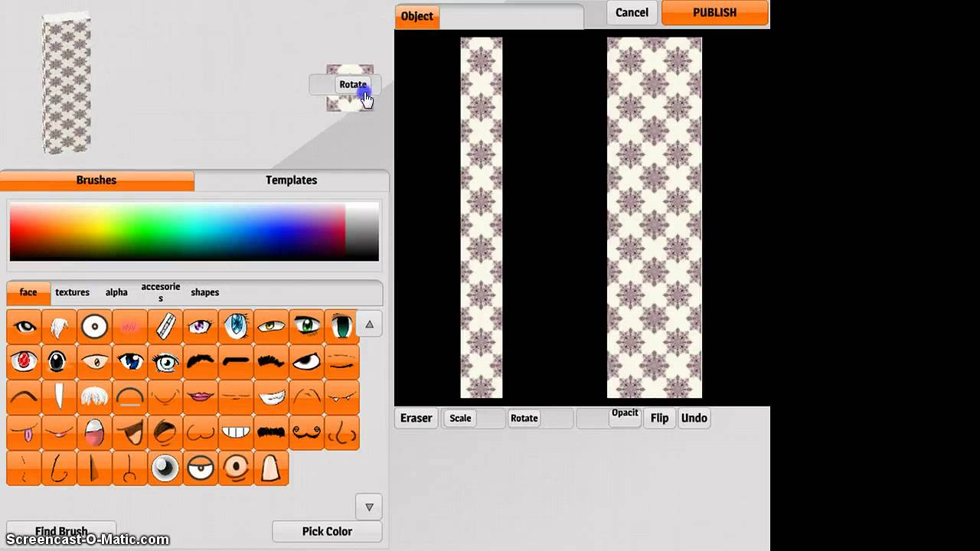980x551 pixels.
Task: Choose the pink lips brush
Action: (x=200, y=397)
